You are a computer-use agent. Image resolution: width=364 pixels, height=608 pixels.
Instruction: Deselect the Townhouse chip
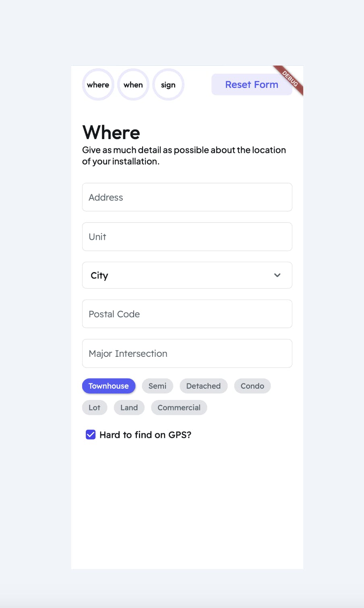tap(109, 386)
